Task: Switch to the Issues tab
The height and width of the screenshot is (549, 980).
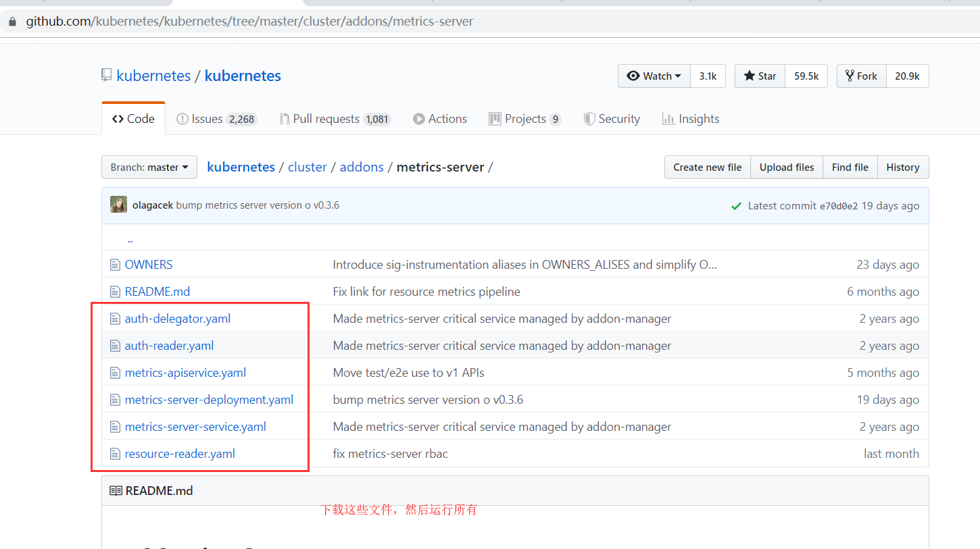Action: click(216, 119)
